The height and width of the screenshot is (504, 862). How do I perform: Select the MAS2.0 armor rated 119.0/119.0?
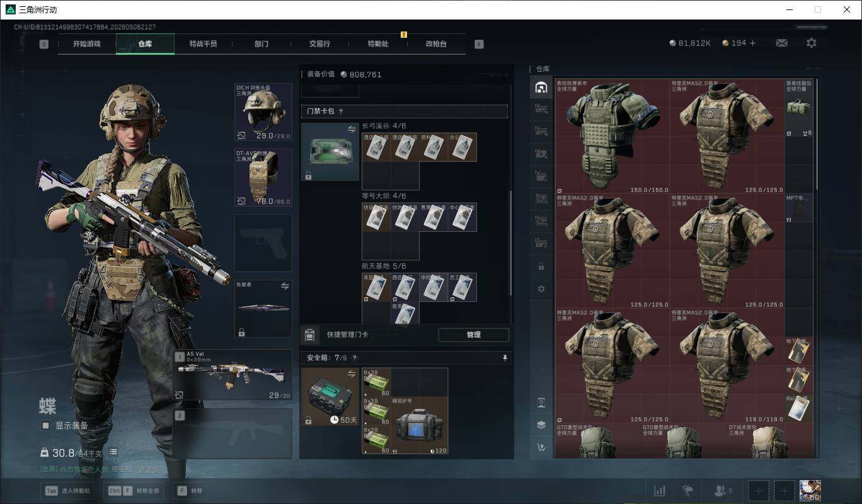coord(728,366)
